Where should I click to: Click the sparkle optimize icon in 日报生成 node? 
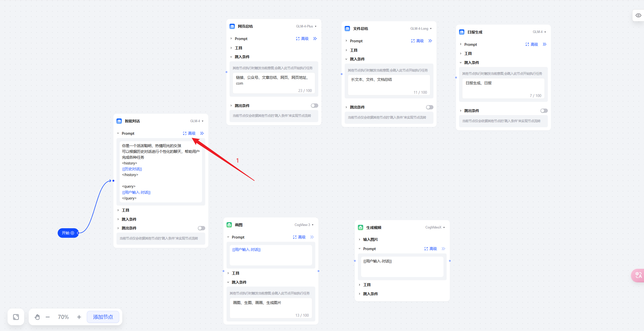545,44
